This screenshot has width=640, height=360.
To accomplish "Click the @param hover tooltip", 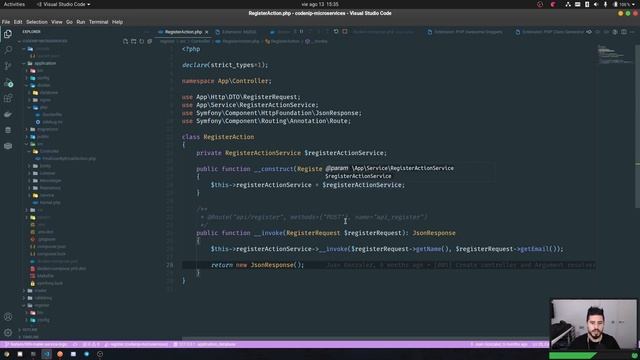I will point(409,172).
